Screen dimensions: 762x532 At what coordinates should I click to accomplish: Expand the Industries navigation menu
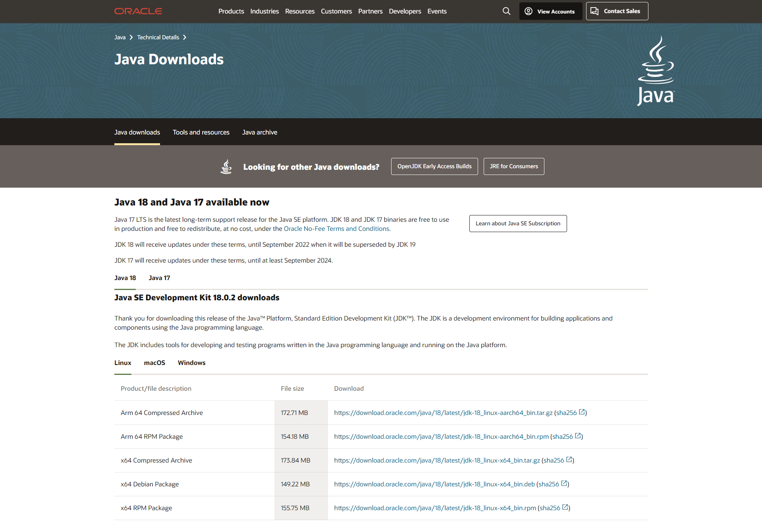(264, 11)
